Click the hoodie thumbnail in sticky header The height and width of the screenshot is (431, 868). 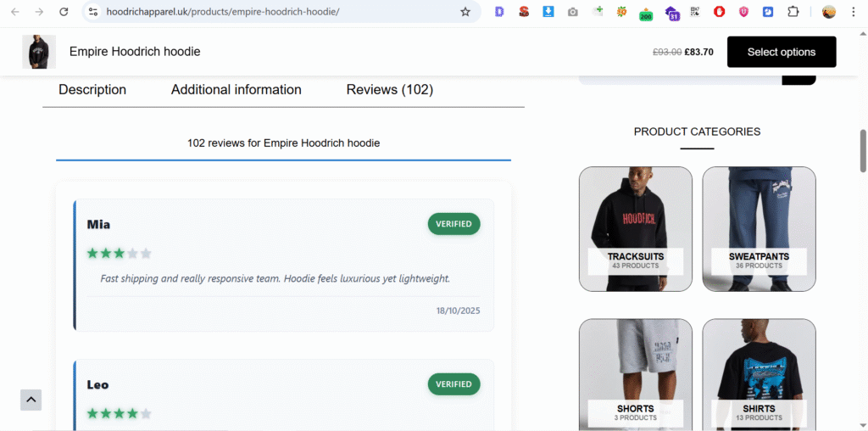pos(39,52)
